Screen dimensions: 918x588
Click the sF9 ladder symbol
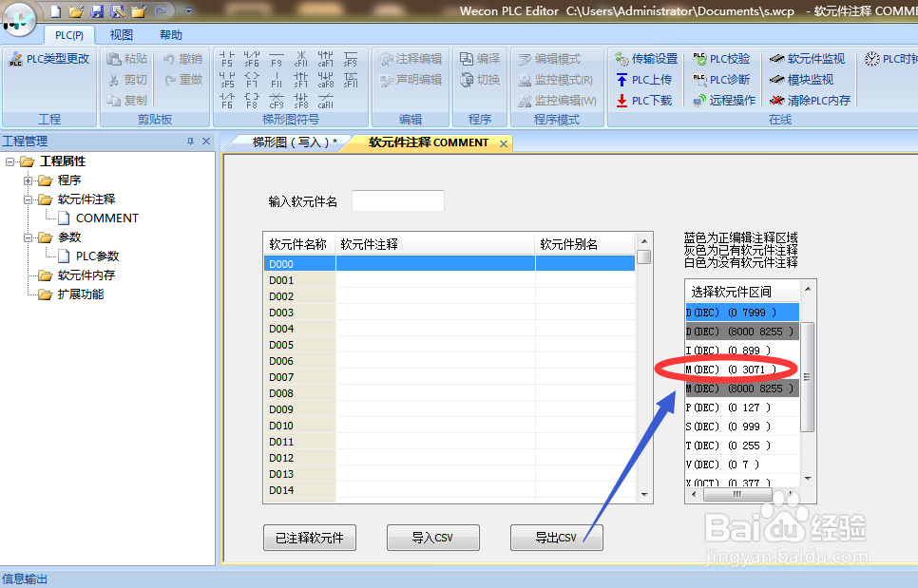coord(350,59)
